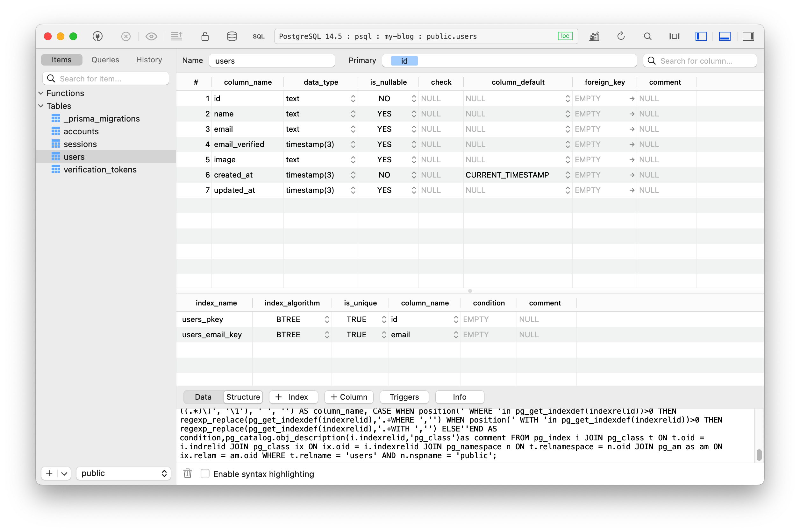Screen dimensions: 800x532
Task: Select the accounts table
Action: pos(81,131)
